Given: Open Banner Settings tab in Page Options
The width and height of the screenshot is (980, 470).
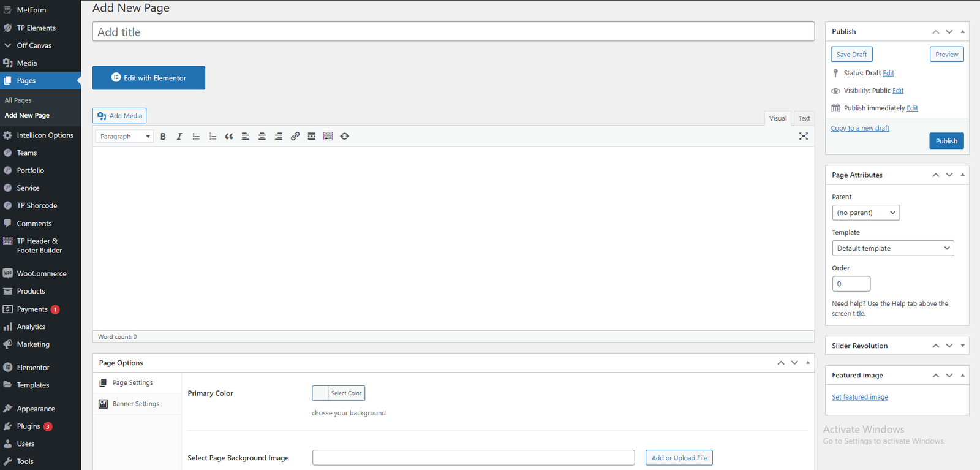Looking at the screenshot, I should [x=136, y=404].
